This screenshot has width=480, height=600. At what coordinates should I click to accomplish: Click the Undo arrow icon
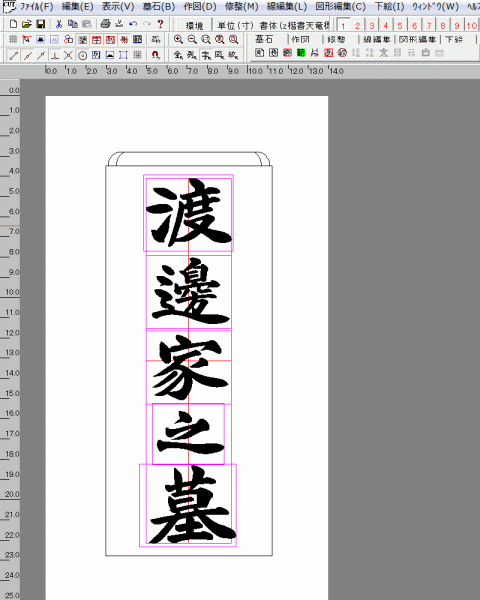tap(133, 24)
